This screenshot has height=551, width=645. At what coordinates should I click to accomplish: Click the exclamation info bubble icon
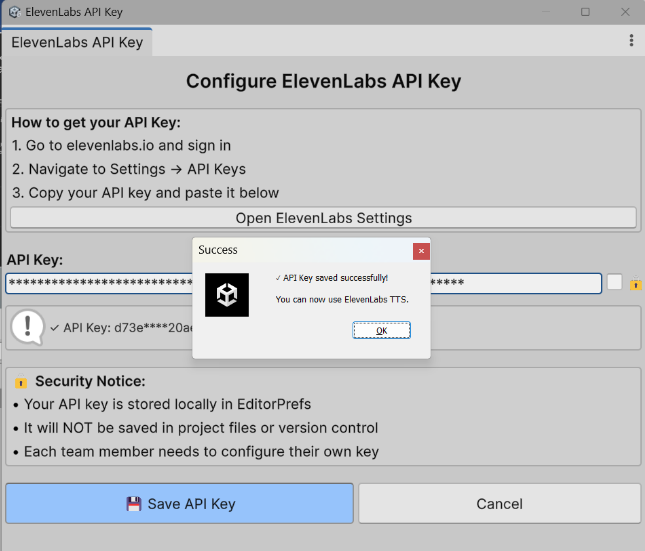tap(27, 327)
